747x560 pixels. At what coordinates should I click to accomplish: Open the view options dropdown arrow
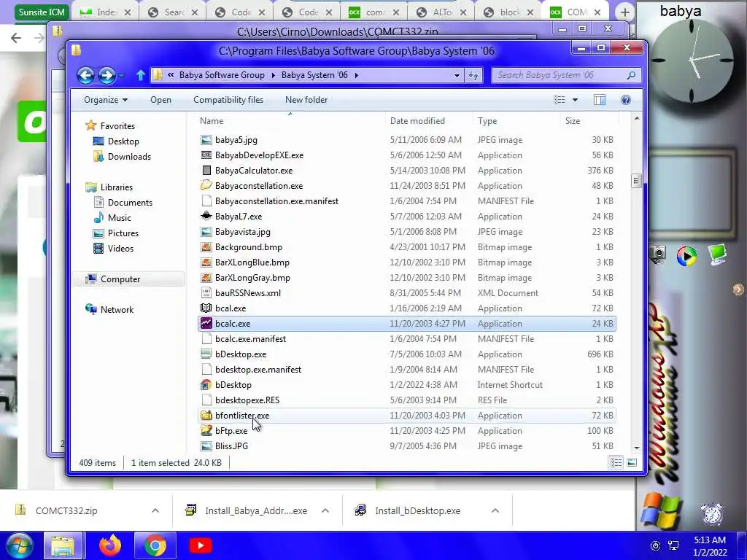[x=575, y=99]
